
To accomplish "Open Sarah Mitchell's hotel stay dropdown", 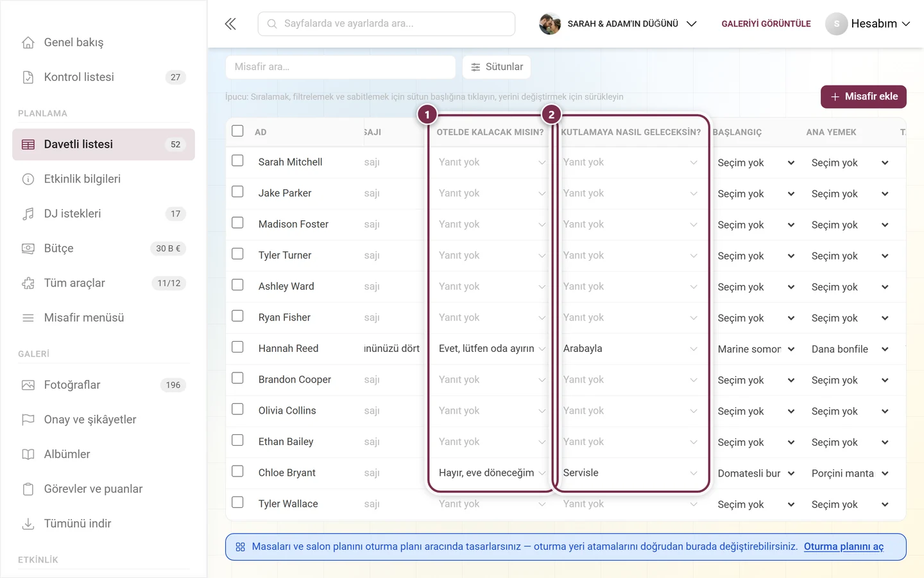I will (492, 162).
